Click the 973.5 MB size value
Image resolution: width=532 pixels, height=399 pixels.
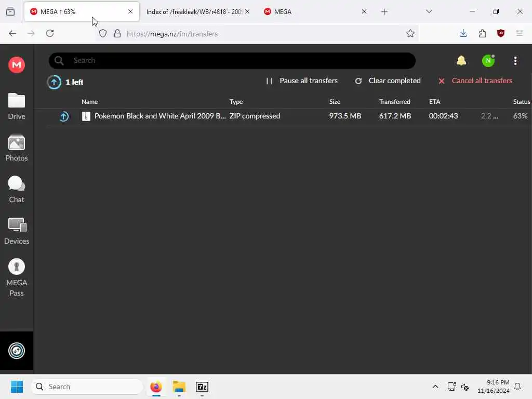pos(345,116)
